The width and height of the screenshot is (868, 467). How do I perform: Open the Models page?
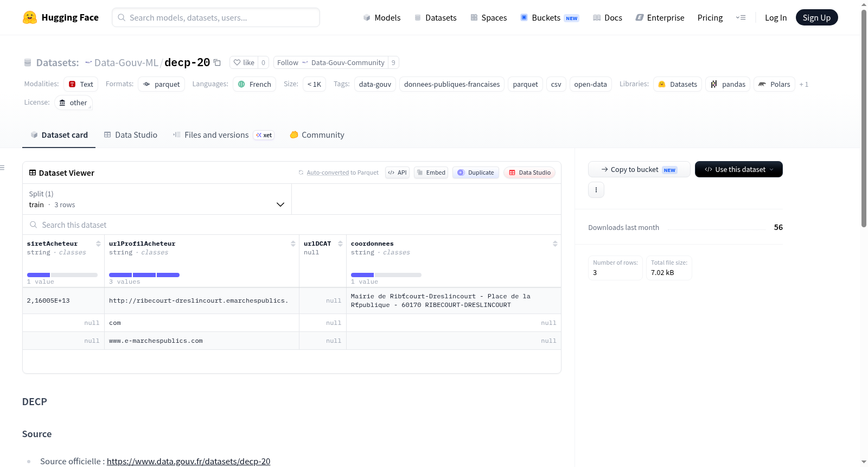point(382,17)
